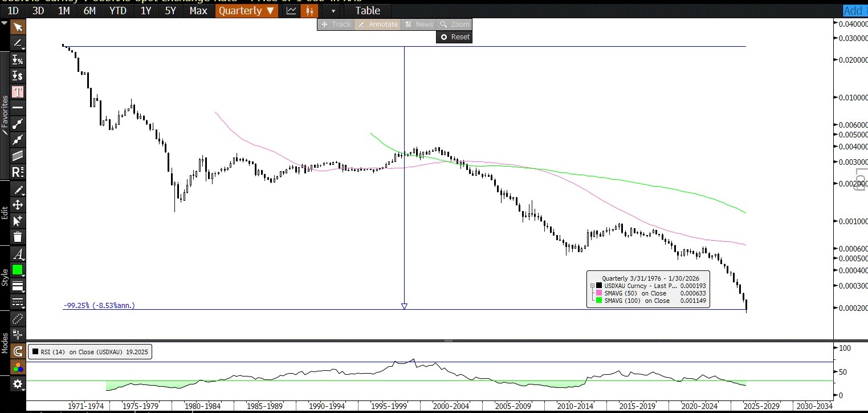Viewport: 868px width, 413px height.
Task: Click the trash delete annotation icon
Action: pos(18,237)
